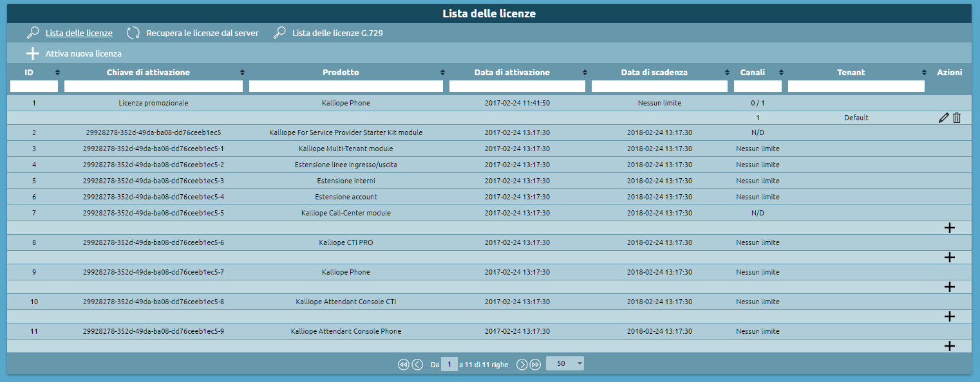Viewport: 980px width, 382px height.
Task: Click Licenza promozionale cell
Action: [x=153, y=103]
